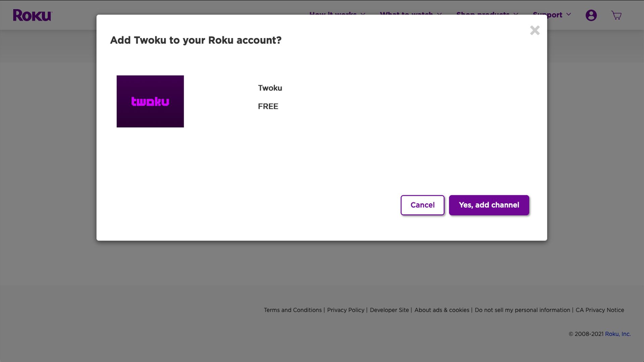Visit the Developer Site link
The image size is (644, 362).
coord(389,310)
